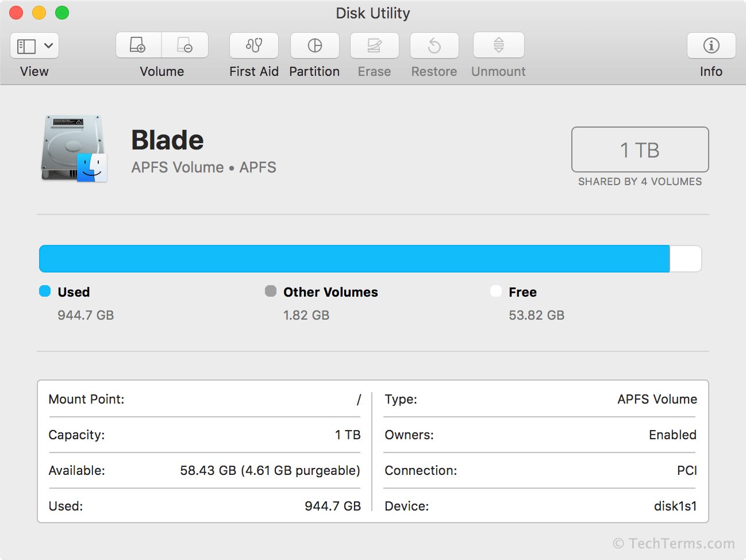746x560 pixels.
Task: Click the 'Partition' toolbar label
Action: pos(314,71)
